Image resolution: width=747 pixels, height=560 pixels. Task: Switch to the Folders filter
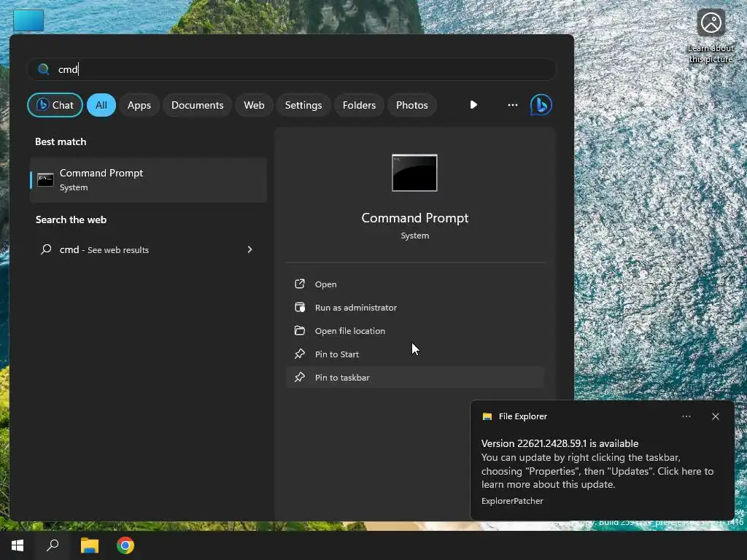point(359,105)
